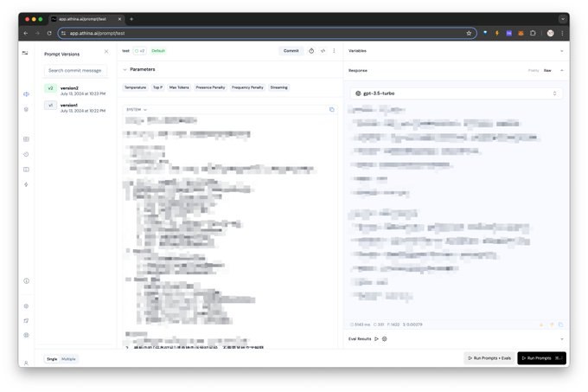Click the Run Prompts + Evals button

point(489,358)
